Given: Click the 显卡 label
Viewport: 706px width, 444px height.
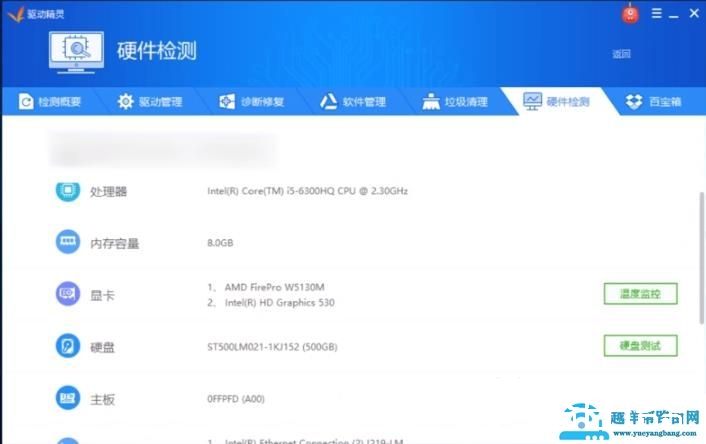Looking at the screenshot, I should (x=102, y=295).
